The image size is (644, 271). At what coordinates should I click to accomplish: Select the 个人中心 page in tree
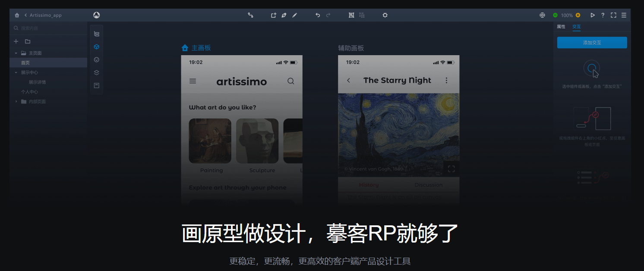click(x=29, y=92)
